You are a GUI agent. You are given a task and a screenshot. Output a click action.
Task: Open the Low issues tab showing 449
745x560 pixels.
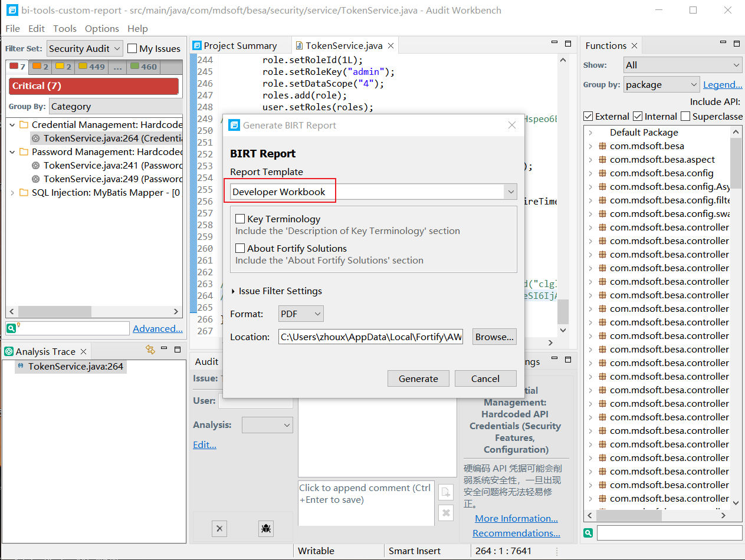91,67
